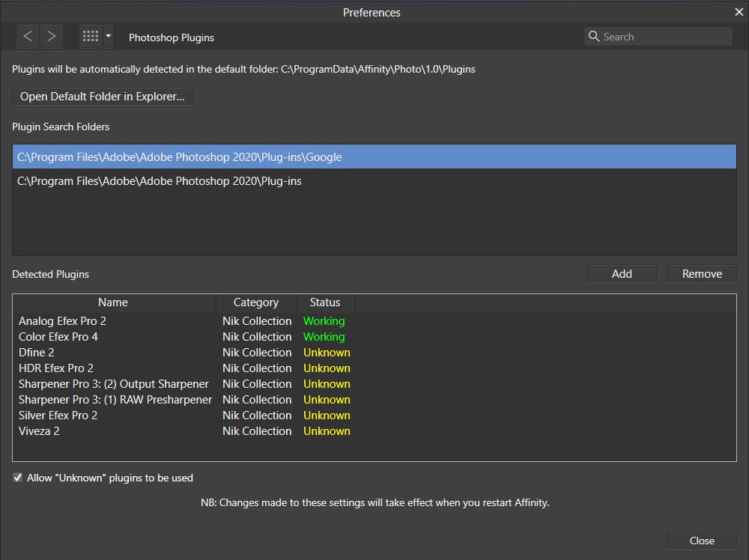Select the HDR Efex Pro 2 plugin
The height and width of the screenshot is (560, 749).
[x=374, y=368]
